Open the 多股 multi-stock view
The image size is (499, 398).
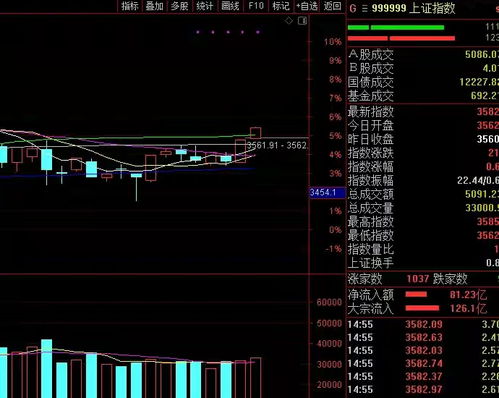(x=179, y=6)
